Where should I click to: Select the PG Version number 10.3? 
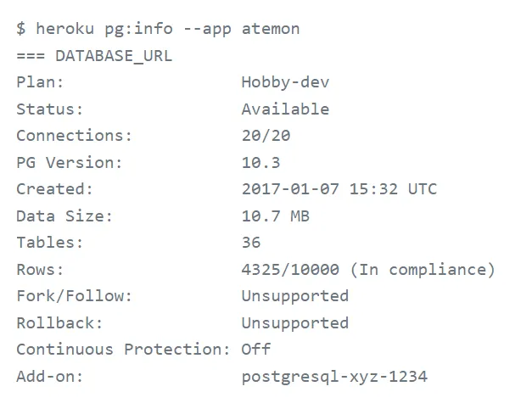(x=260, y=163)
